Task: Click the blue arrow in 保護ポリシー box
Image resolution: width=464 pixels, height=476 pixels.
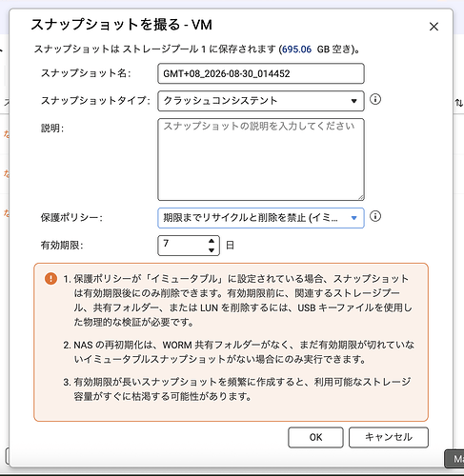Action: coord(353,218)
